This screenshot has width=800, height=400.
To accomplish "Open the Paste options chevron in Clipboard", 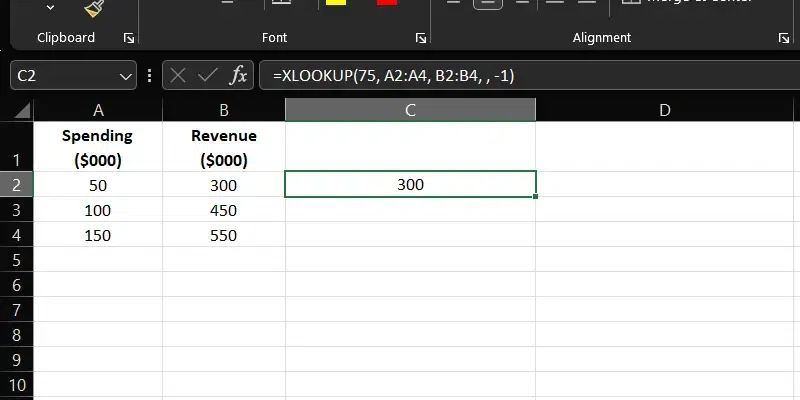I will click(50, 7).
